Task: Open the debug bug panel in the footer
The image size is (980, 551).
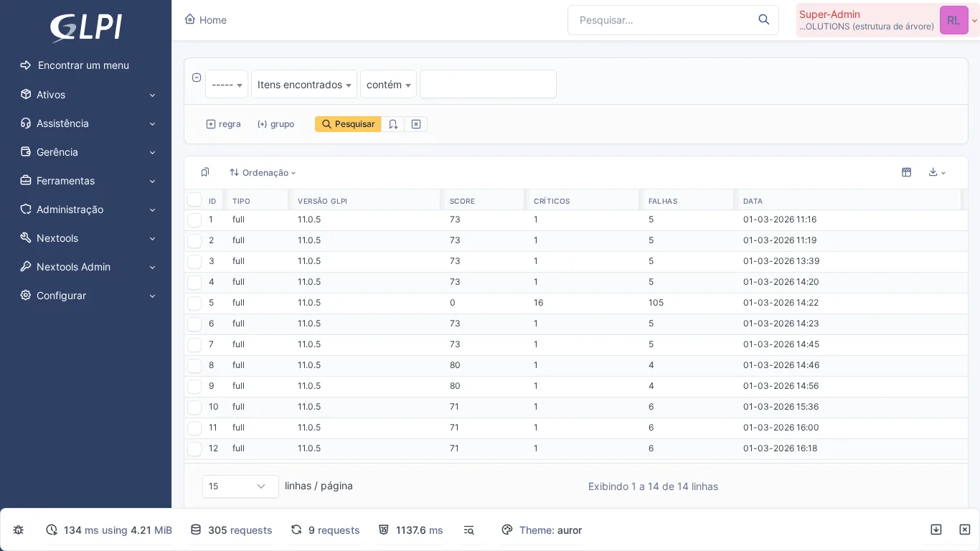Action: pyautogui.click(x=18, y=529)
